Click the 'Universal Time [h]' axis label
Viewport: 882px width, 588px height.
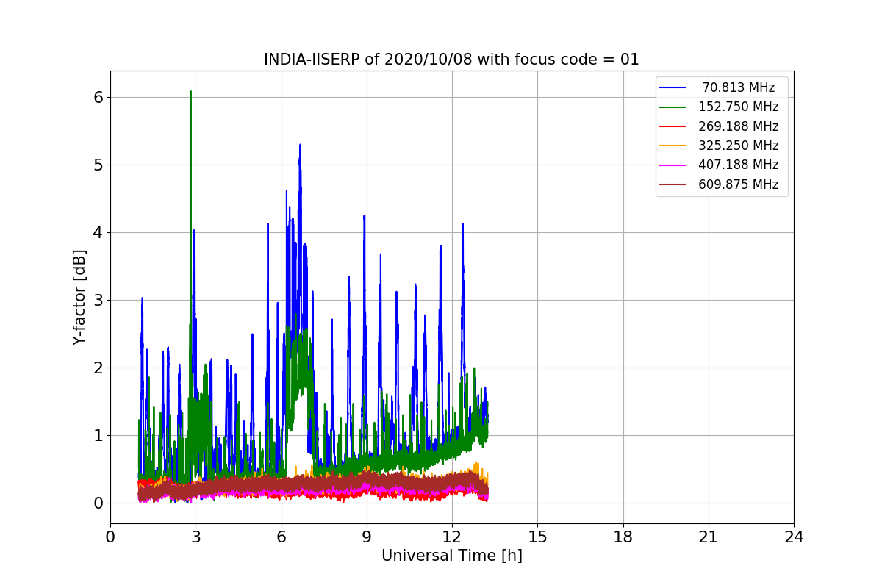pyautogui.click(x=452, y=556)
